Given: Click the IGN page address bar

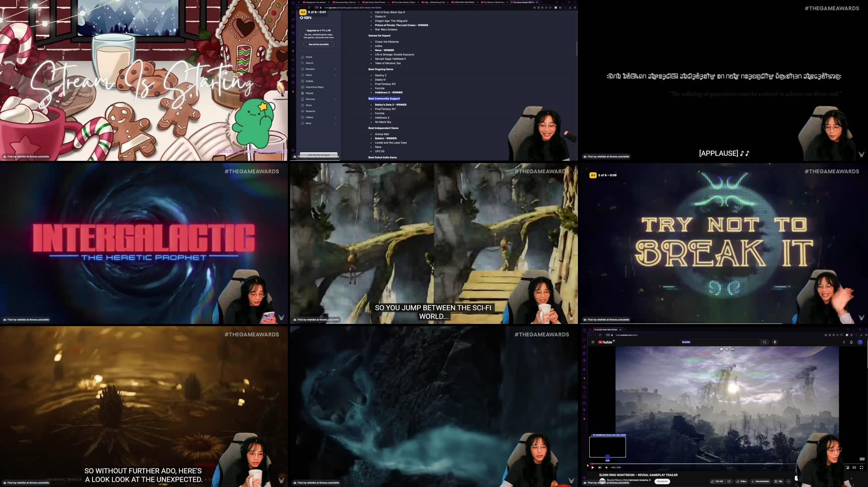Looking at the screenshot, I should coord(353,8).
